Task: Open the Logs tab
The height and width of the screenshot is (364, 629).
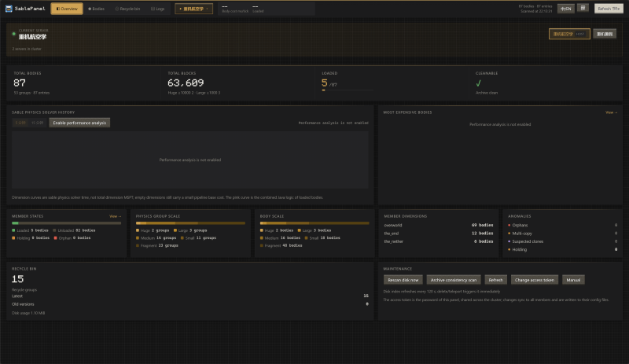Action: pyautogui.click(x=158, y=9)
